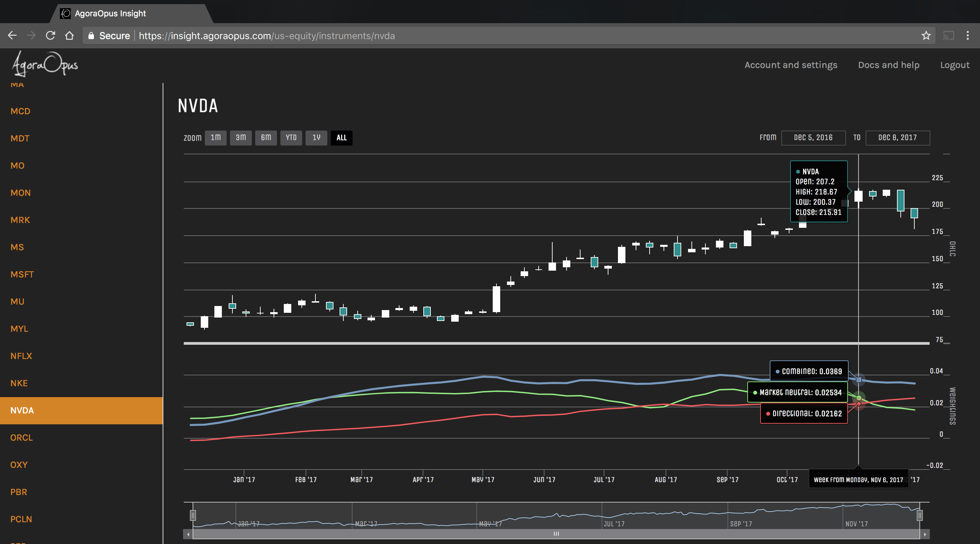Set chart zoom to 6m
Screen dimensions: 980x544
(x=266, y=138)
